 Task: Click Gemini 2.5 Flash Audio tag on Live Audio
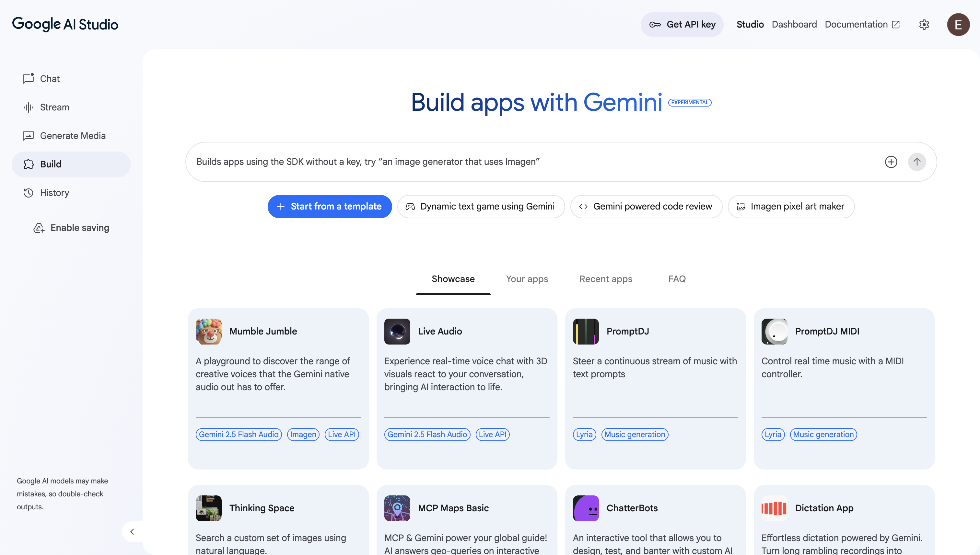pyautogui.click(x=427, y=435)
